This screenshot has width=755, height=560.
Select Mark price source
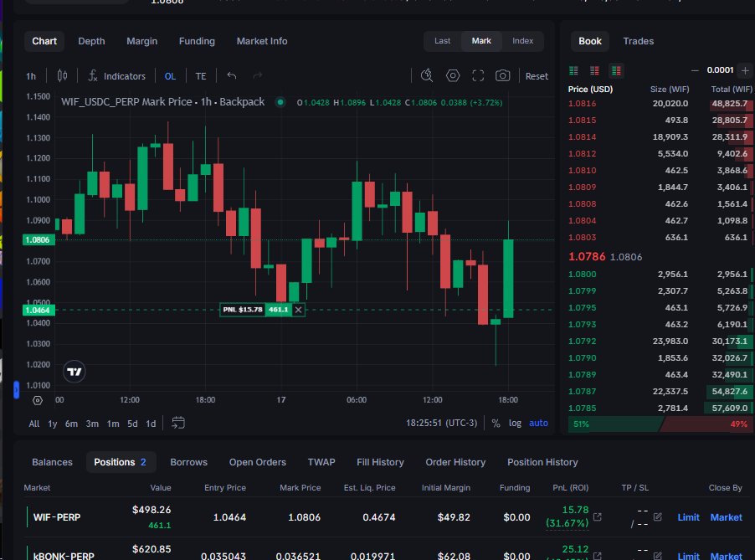pos(481,41)
